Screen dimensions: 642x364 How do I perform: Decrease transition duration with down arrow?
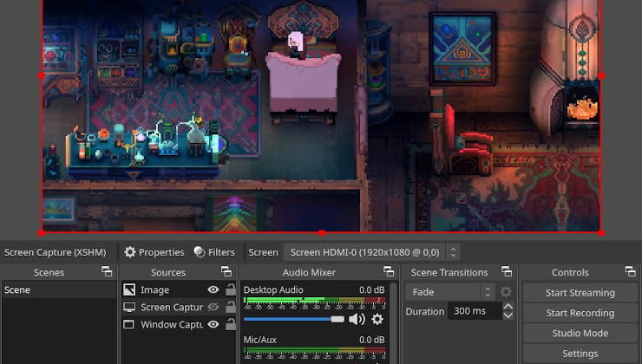[x=508, y=315]
